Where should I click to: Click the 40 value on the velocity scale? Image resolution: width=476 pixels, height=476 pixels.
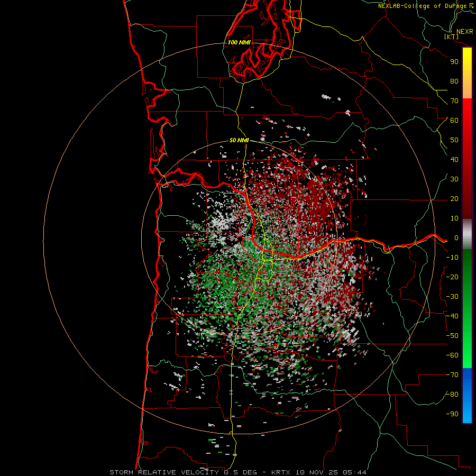454,160
